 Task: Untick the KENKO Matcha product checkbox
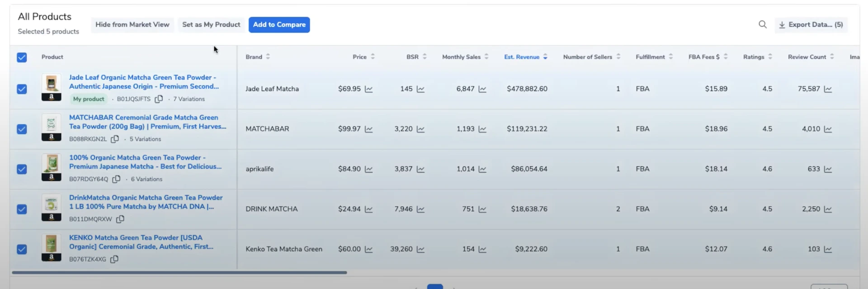[22, 249]
